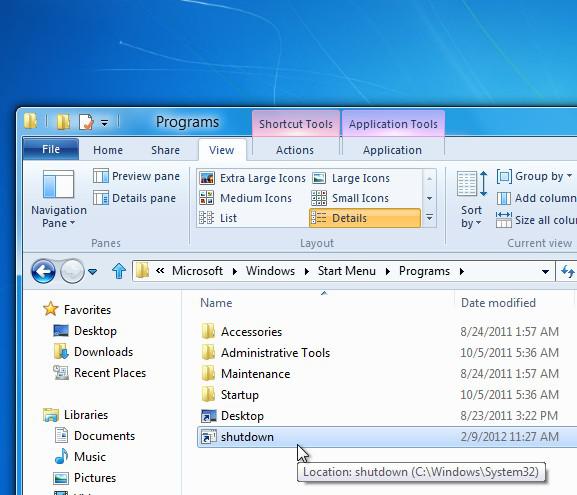Click the Up one level arrow

pos(118,271)
